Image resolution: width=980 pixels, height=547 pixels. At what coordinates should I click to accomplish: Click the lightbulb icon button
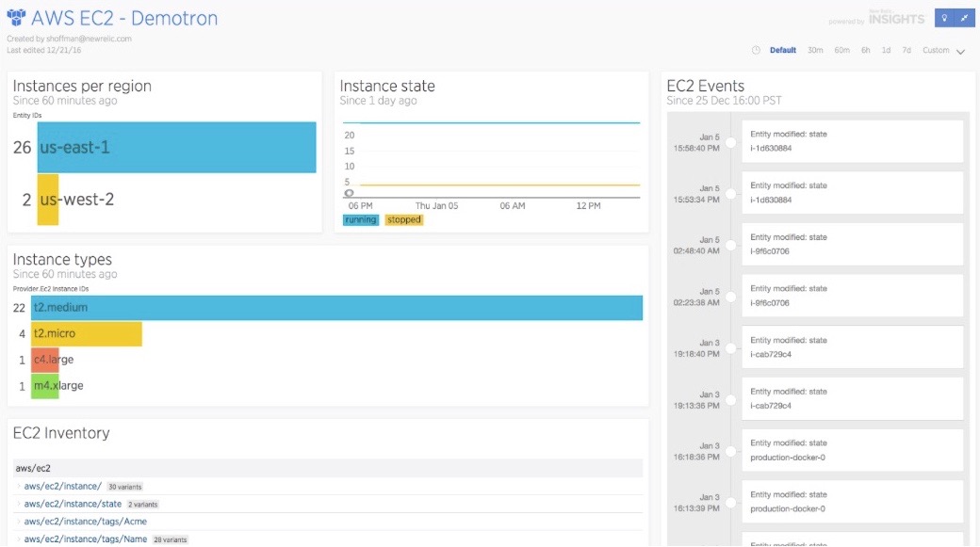click(x=944, y=18)
